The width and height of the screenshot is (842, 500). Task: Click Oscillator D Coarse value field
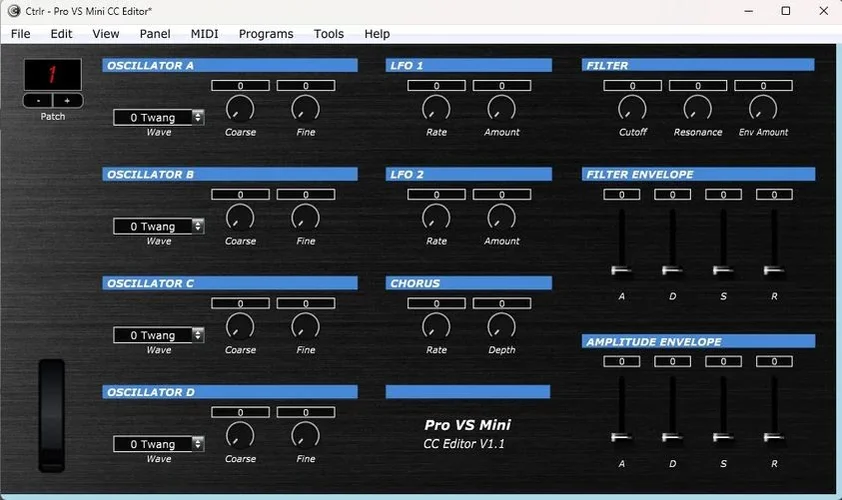(241, 412)
